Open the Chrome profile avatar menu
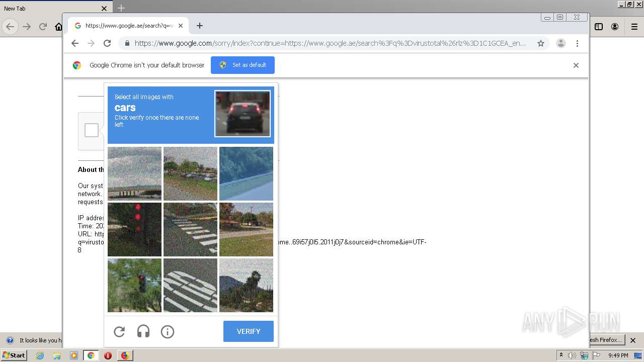 pyautogui.click(x=561, y=43)
